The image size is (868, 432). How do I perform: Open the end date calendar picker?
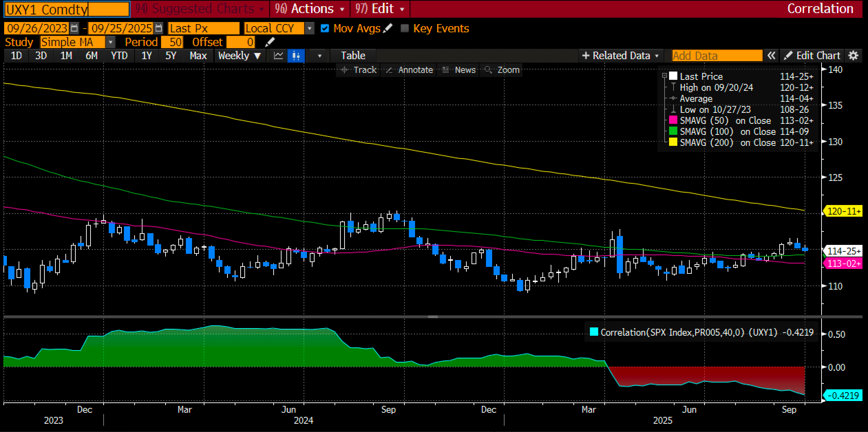(159, 28)
